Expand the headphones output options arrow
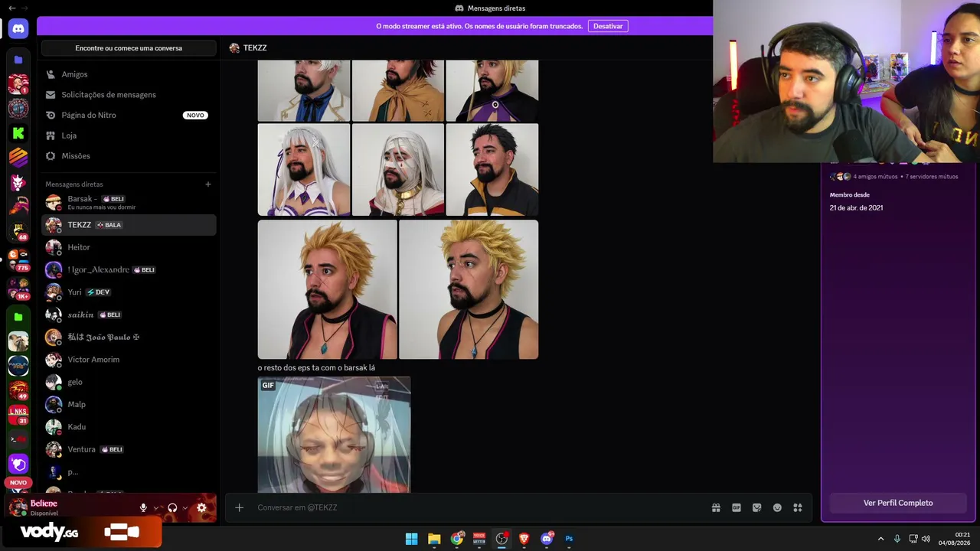The height and width of the screenshot is (551, 980). 185,507
